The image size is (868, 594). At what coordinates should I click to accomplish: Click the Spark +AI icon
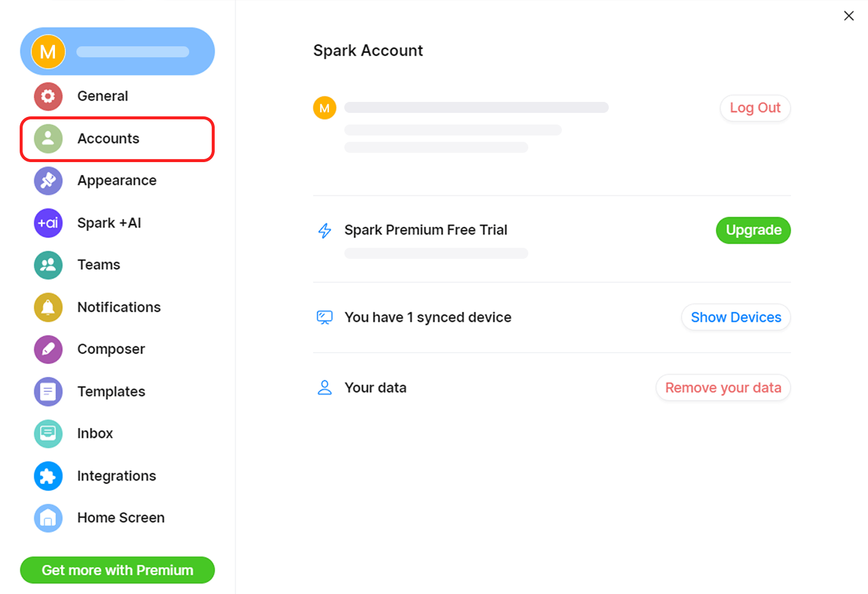coord(48,223)
